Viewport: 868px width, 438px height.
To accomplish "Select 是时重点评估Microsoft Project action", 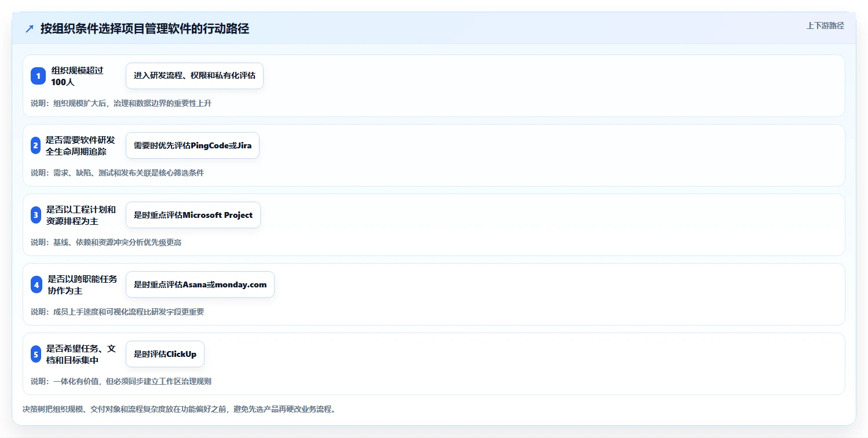I will point(193,215).
